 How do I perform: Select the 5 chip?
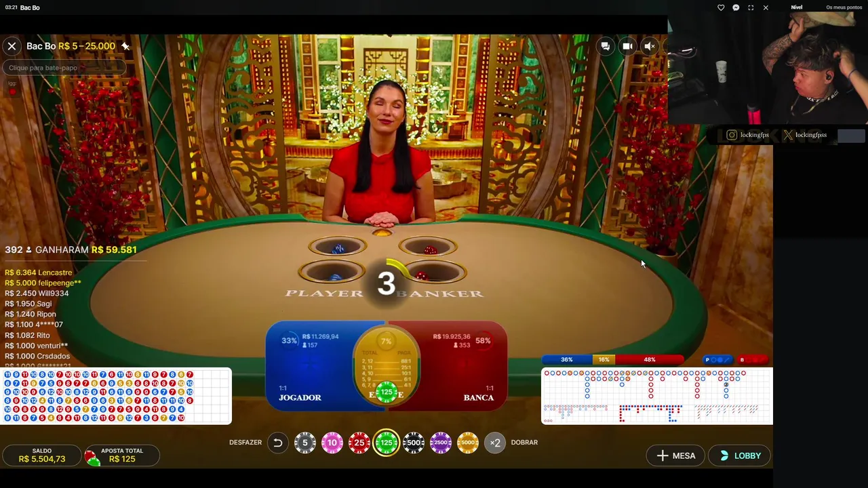click(304, 443)
